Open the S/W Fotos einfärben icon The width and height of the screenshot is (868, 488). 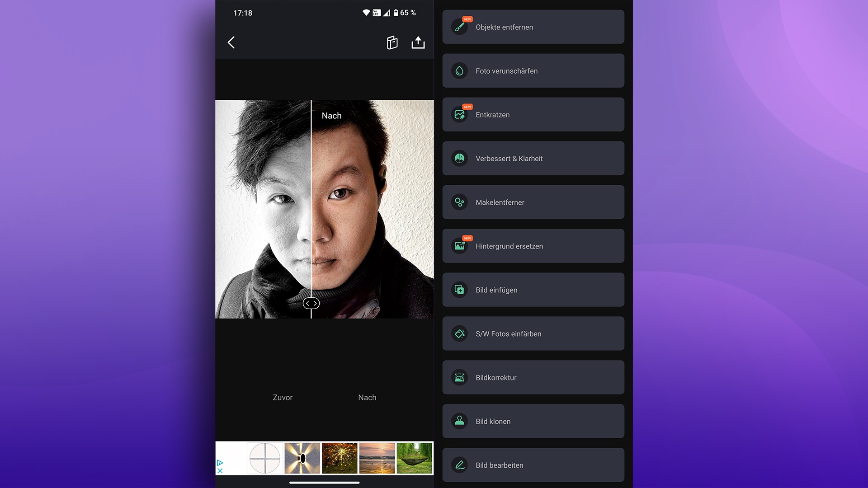[459, 334]
